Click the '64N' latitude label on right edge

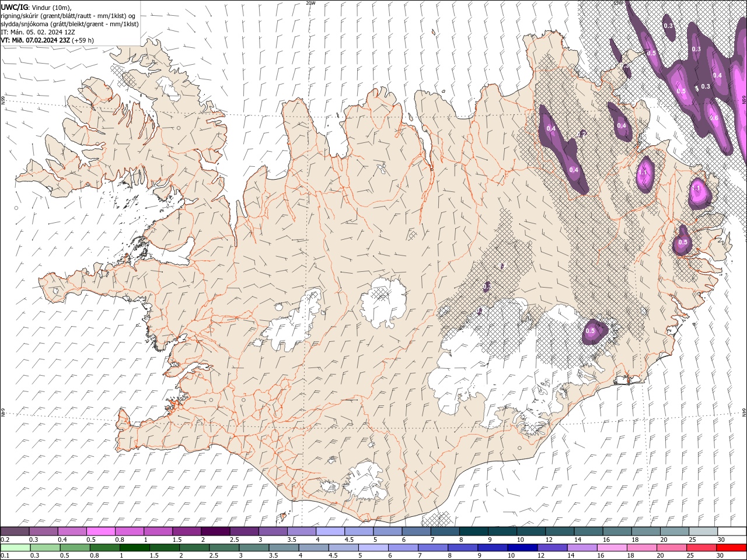744,412
